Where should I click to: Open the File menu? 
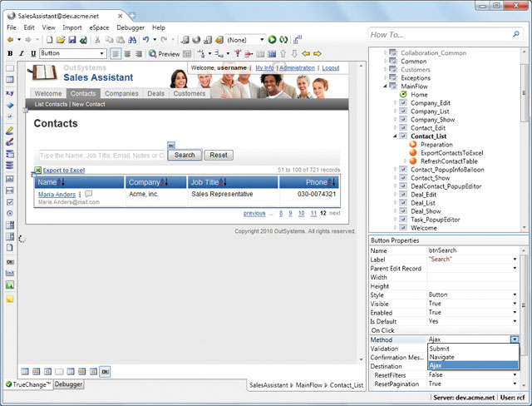point(11,27)
